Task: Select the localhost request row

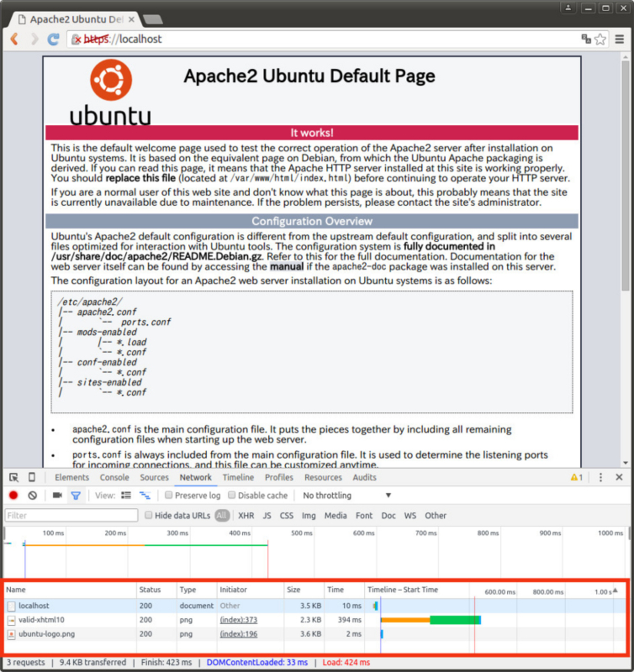Action: click(315, 606)
